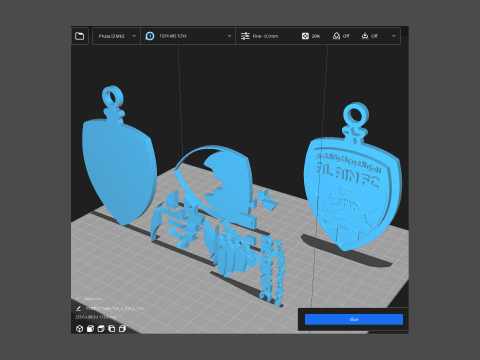Open the Prusa i3 Mk2 printer dropdown

[x=116, y=36]
